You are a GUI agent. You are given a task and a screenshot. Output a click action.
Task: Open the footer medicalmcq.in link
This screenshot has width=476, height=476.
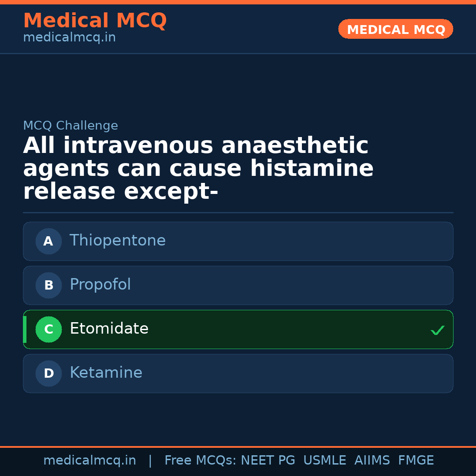[x=89, y=461]
